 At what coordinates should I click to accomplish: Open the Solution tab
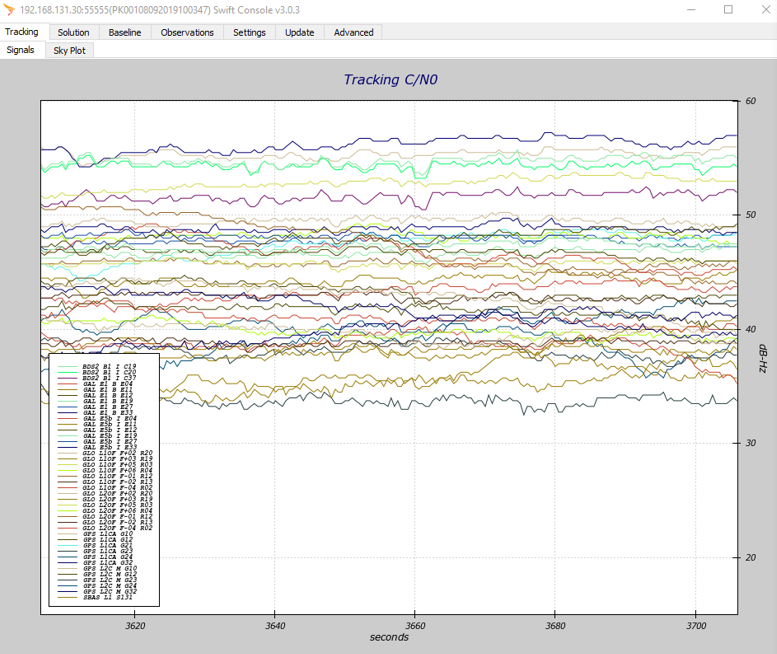point(73,32)
